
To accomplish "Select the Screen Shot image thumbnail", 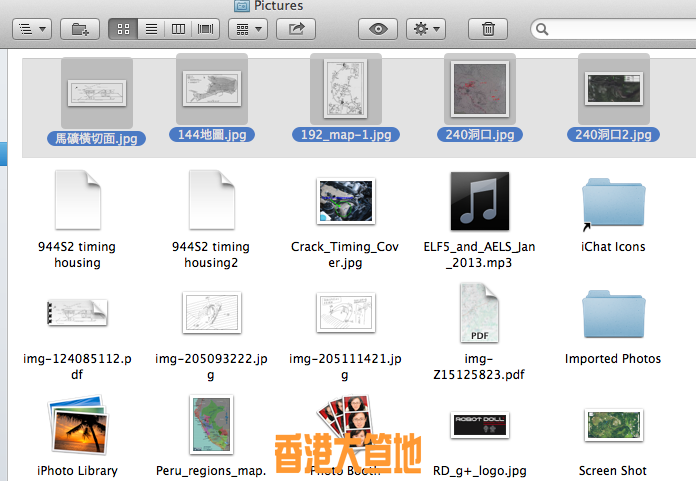I will click(614, 425).
